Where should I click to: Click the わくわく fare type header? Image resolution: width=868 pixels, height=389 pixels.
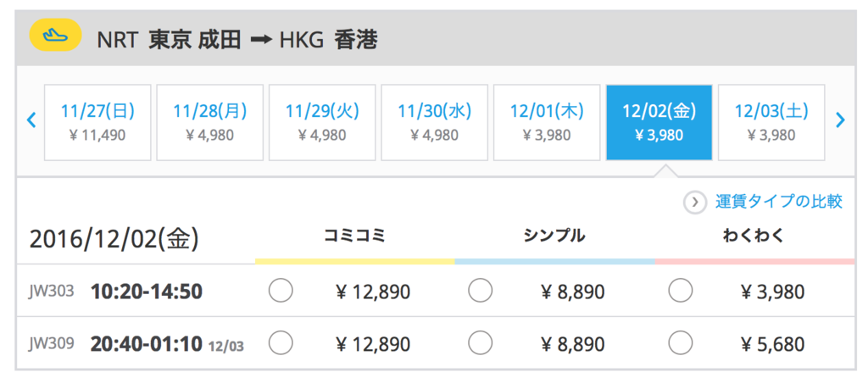(754, 236)
